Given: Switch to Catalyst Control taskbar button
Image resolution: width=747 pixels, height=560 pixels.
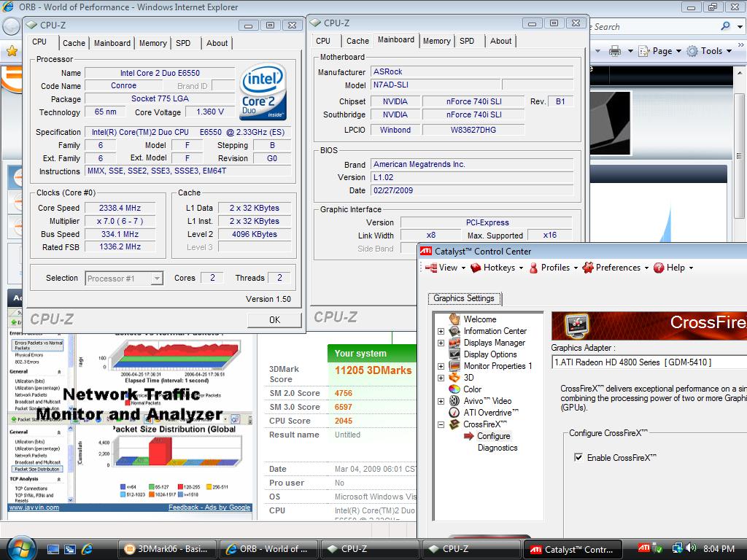Looking at the screenshot, I should (573, 550).
